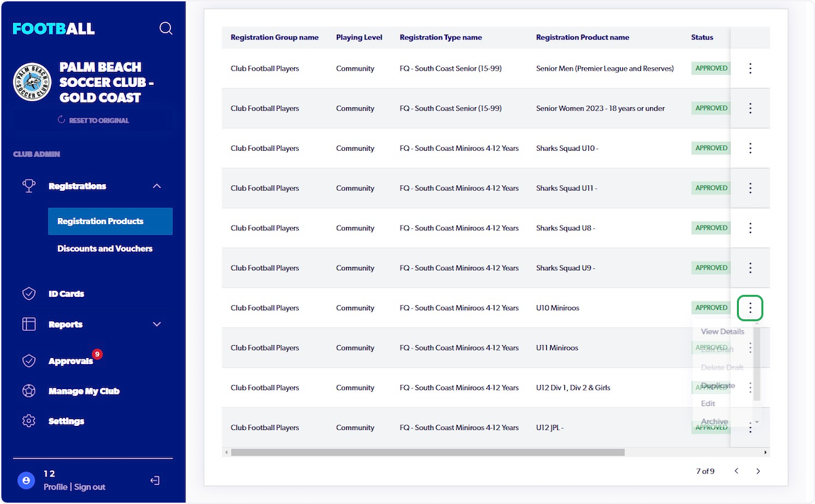The width and height of the screenshot is (815, 504).
Task: Open actions menu for Senior Men product
Action: pyautogui.click(x=750, y=68)
